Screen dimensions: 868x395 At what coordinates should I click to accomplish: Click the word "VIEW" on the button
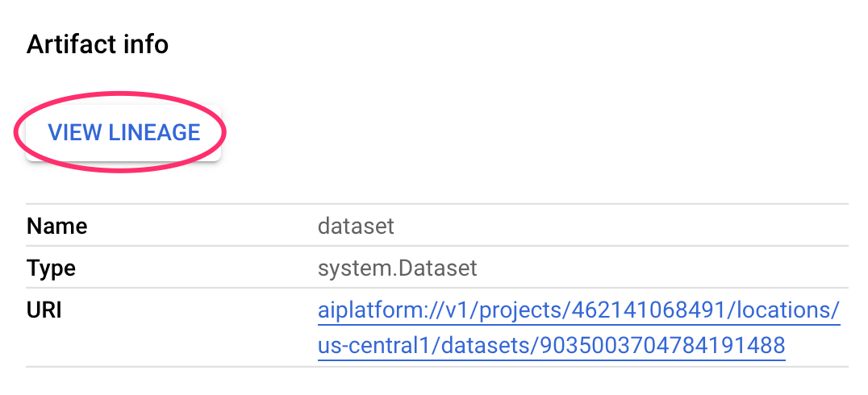tap(74, 132)
